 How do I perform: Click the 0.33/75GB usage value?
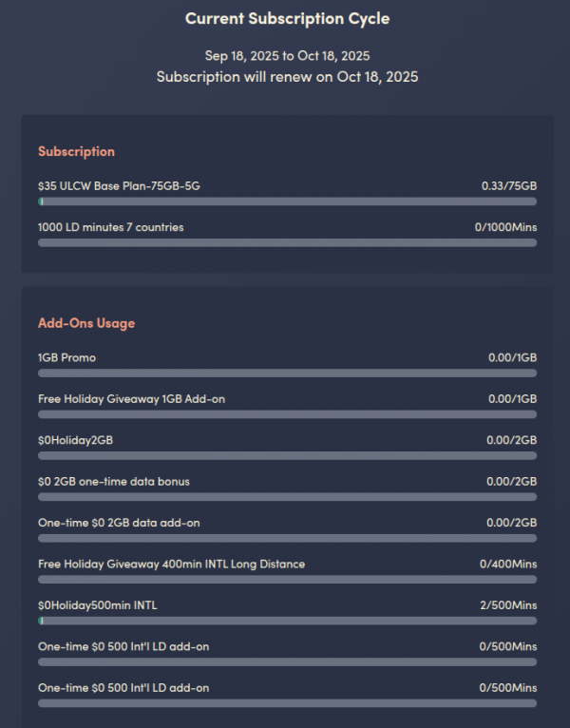[x=508, y=186]
